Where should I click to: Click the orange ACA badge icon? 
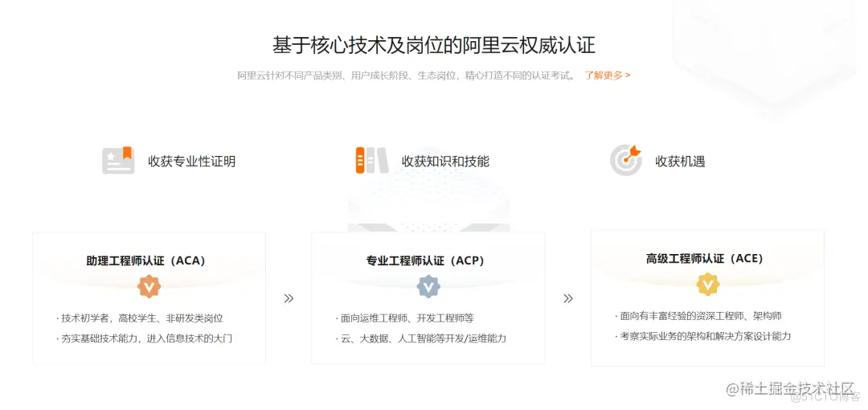pyautogui.click(x=149, y=287)
